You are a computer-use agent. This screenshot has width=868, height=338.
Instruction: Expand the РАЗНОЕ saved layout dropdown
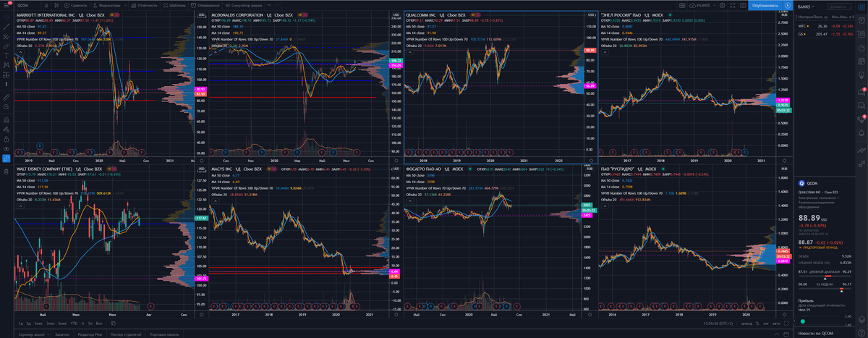[702, 6]
